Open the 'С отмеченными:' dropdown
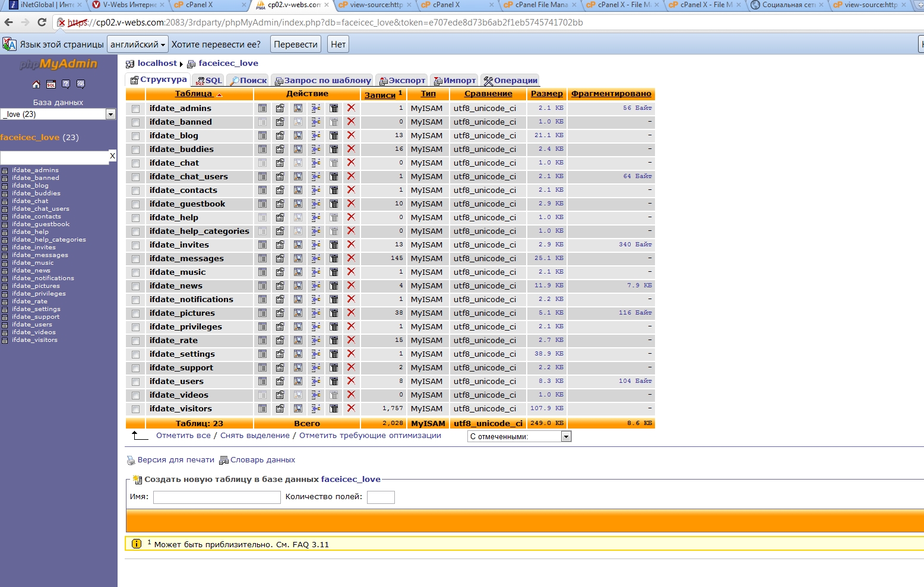This screenshot has width=924, height=587. (x=520, y=436)
